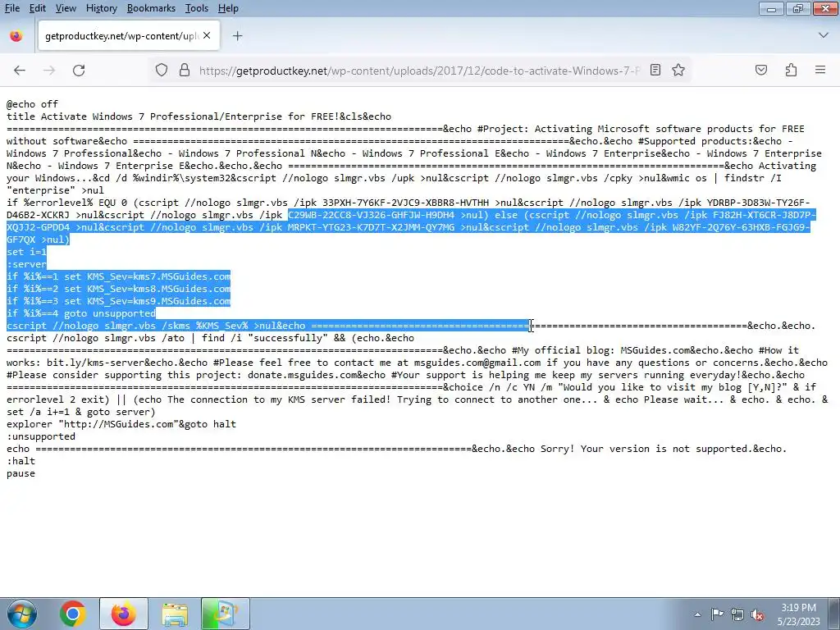
Task: Switch to Firefox in the taskbar
Action: coord(123,614)
